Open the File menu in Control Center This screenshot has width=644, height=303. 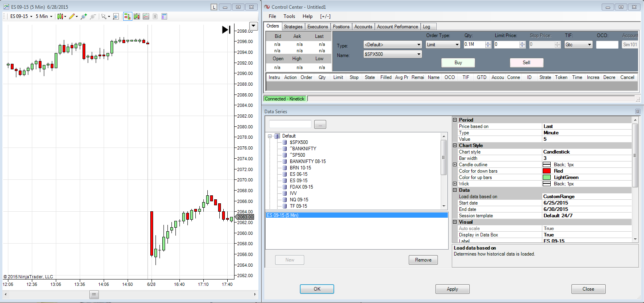[272, 16]
